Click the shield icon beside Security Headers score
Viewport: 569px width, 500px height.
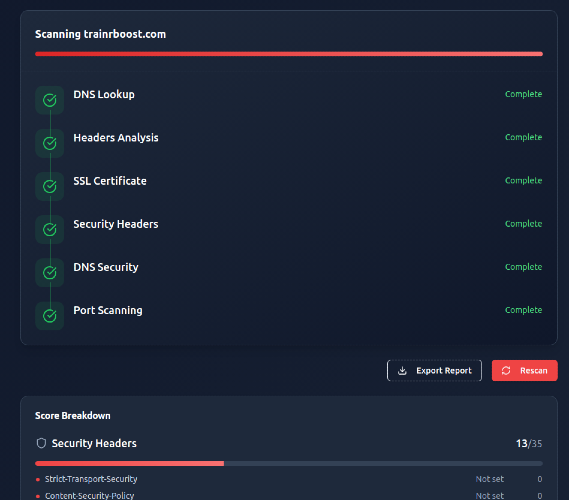41,443
